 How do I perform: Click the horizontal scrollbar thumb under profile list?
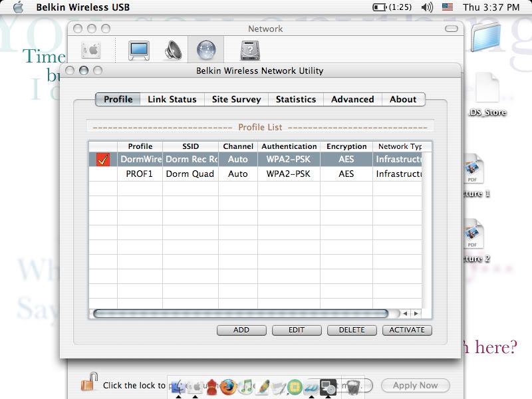[241, 313]
